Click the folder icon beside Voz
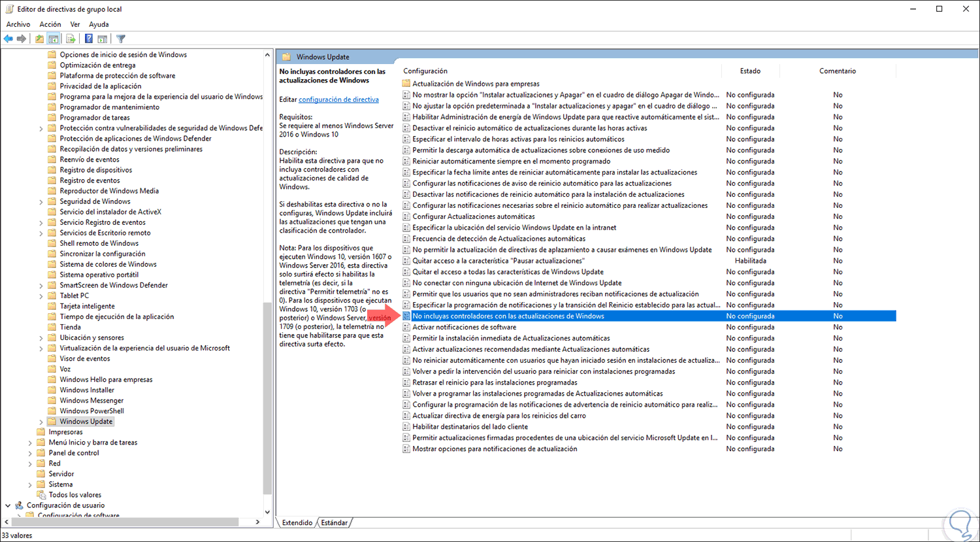The width and height of the screenshot is (980, 542). [52, 369]
